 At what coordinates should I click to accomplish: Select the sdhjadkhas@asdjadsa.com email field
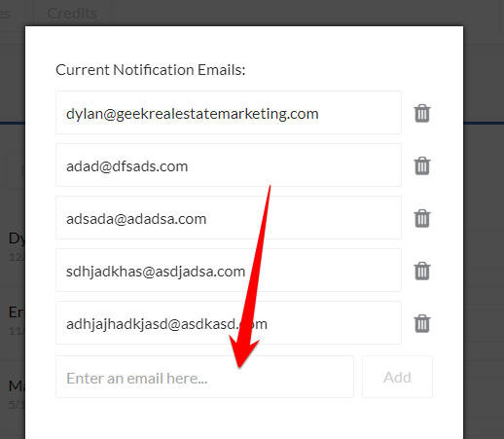[x=229, y=271]
